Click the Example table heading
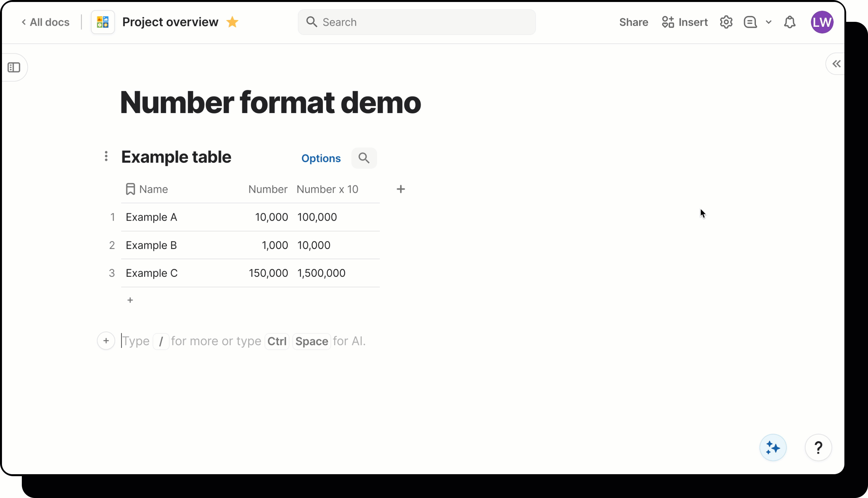This screenshot has height=498, width=868. (176, 157)
